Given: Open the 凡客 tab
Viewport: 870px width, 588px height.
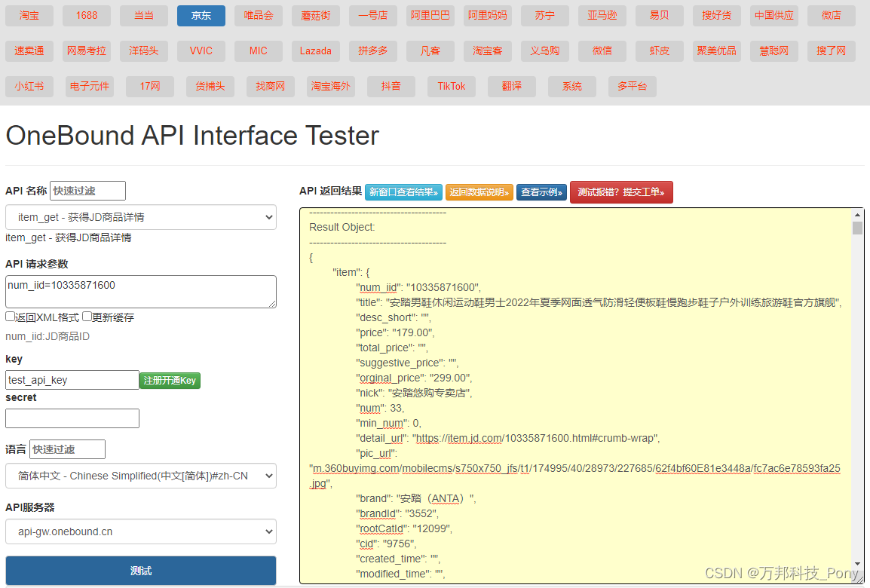Looking at the screenshot, I should 430,51.
